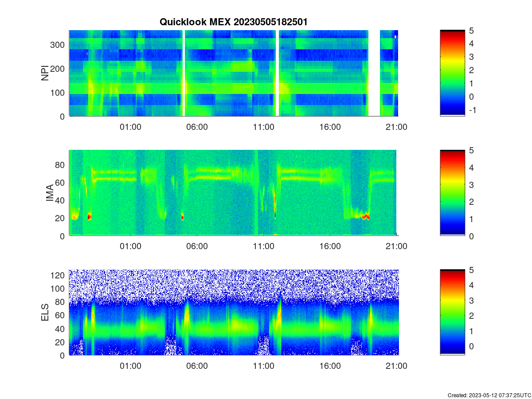Click the 21:00 tick under NPI plot
The image size is (532, 399).
click(x=396, y=127)
